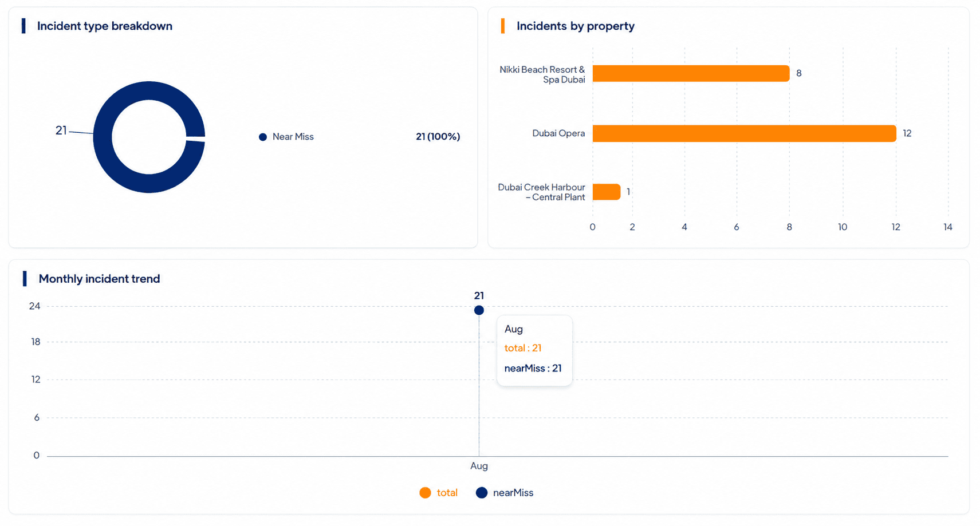Click the Dubai Opera axis label
The image size is (980, 526).
[x=558, y=133]
